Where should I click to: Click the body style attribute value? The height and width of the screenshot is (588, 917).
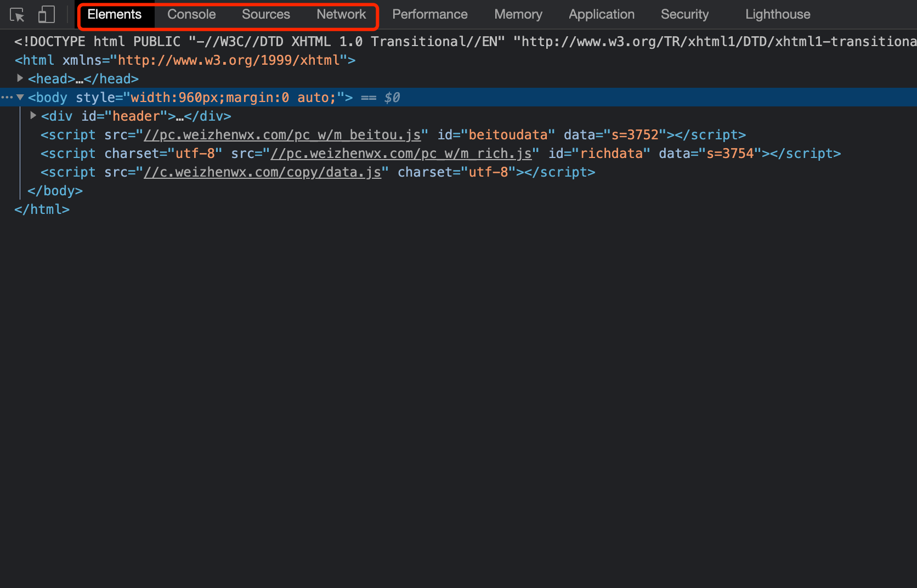(234, 98)
